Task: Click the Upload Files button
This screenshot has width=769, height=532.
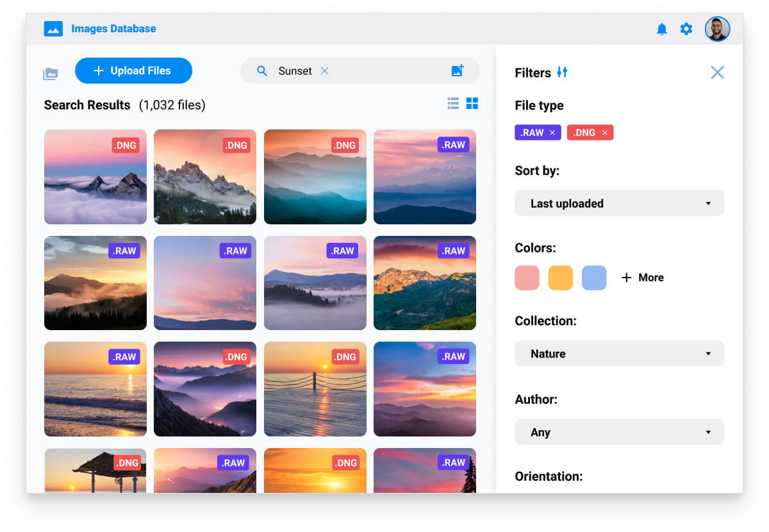Action: point(133,71)
